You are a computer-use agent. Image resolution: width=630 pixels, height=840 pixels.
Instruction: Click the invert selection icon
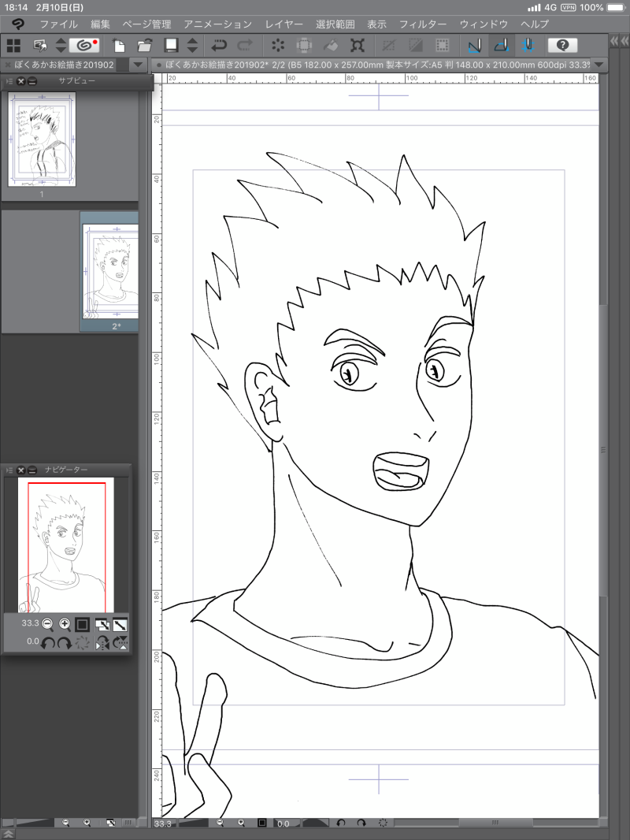pos(415,46)
